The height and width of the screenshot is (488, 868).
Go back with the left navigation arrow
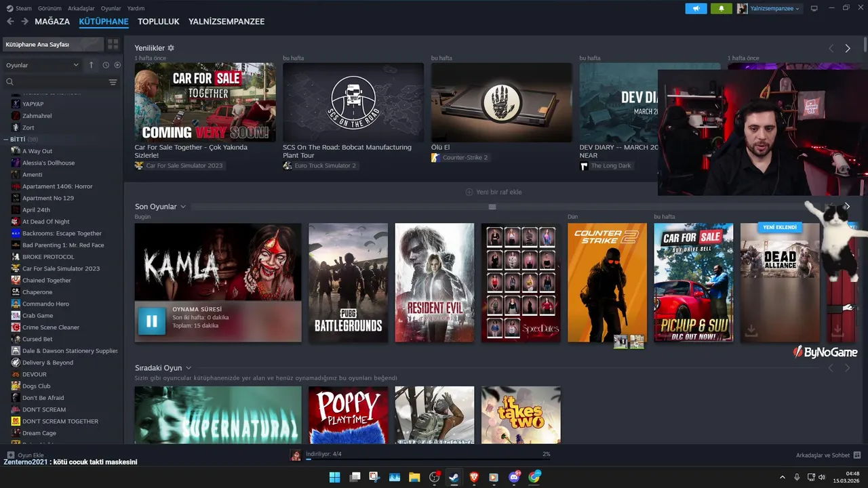click(10, 22)
